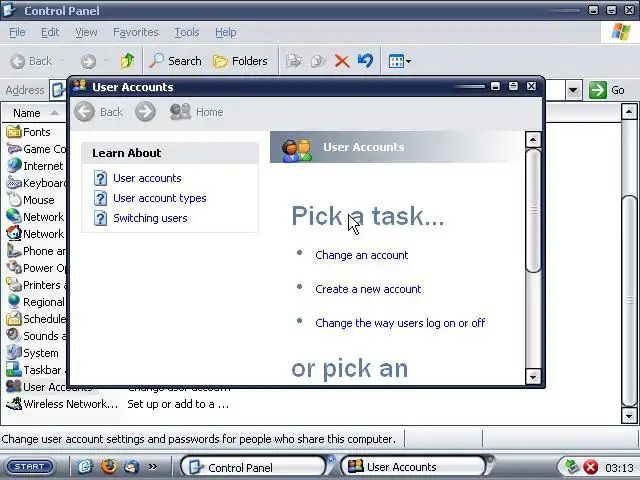Open the Help menu
This screenshot has width=640, height=480.
click(x=225, y=32)
